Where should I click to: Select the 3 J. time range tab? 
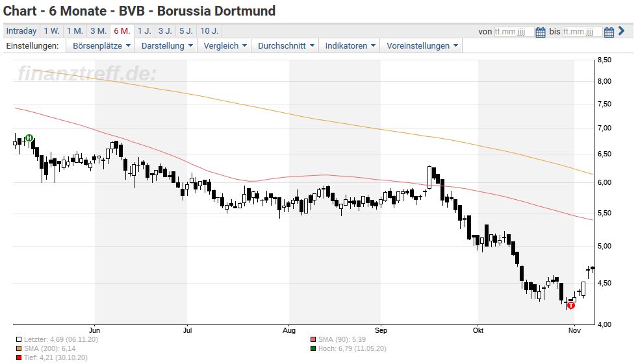pos(165,31)
